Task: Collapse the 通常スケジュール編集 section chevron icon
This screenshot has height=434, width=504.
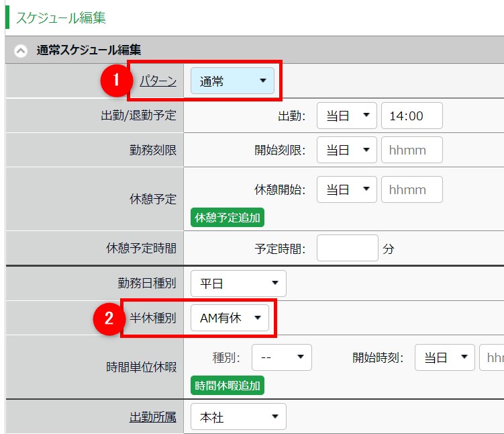Action: coord(21,50)
